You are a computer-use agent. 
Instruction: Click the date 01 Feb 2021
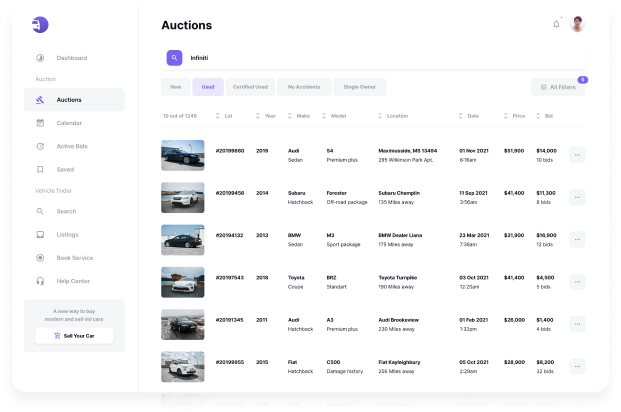tap(474, 320)
